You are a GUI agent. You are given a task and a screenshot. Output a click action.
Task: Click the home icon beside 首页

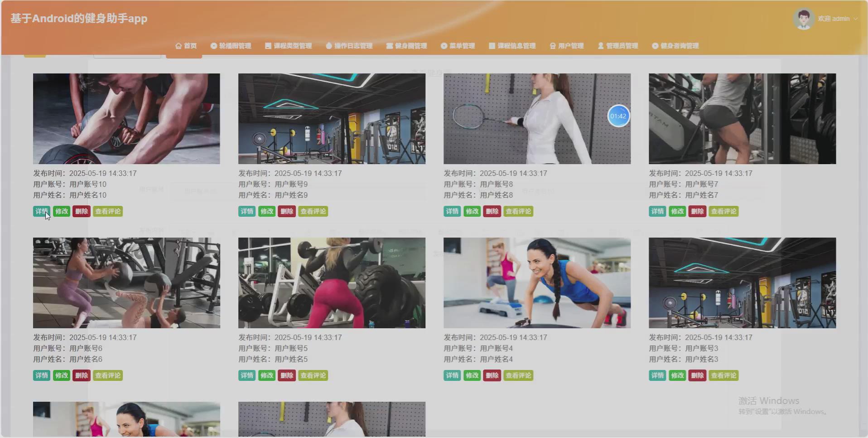coord(178,45)
